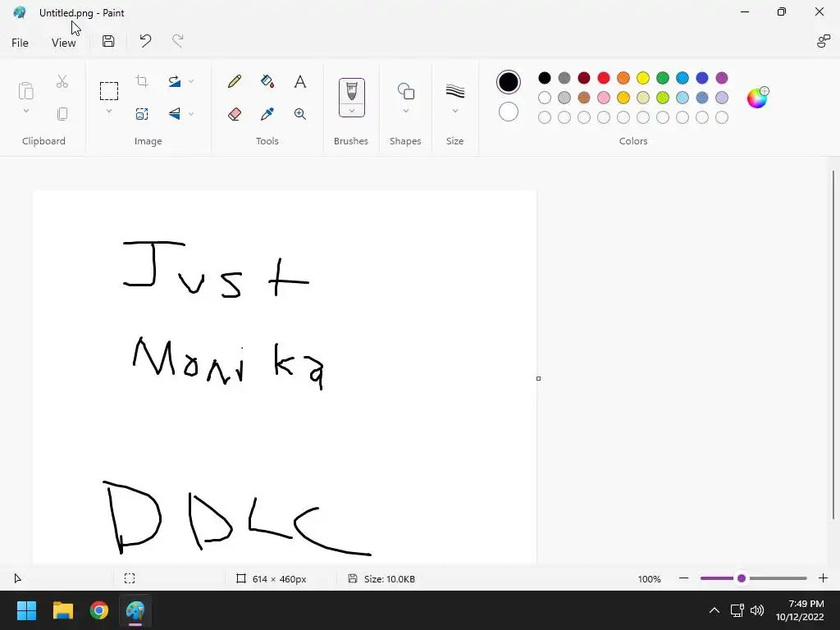Click the Redo arrow
The image size is (840, 630).
click(178, 41)
